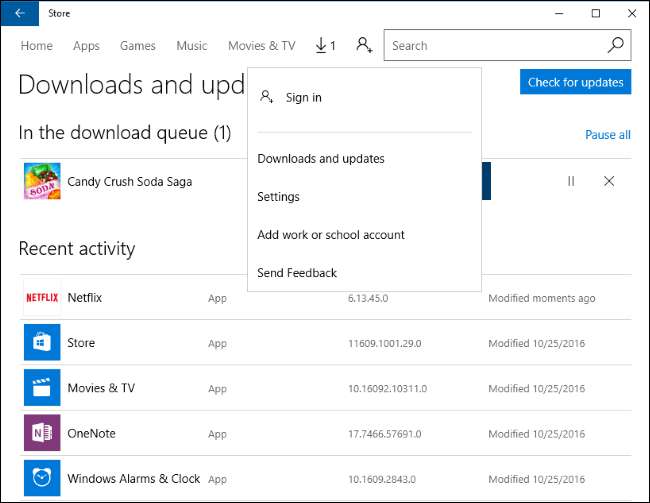Click the OneNote app icon
650x503 pixels.
click(42, 433)
